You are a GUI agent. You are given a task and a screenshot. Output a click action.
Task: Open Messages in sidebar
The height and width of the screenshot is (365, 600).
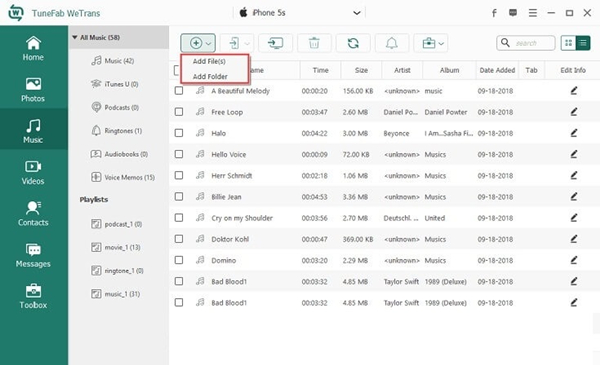33,255
